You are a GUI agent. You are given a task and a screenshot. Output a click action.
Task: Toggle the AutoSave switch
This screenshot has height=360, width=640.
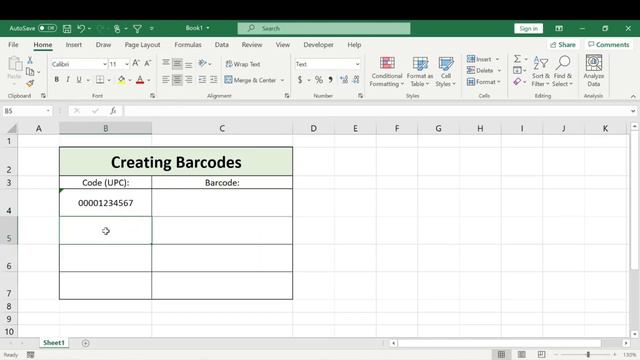click(47, 28)
